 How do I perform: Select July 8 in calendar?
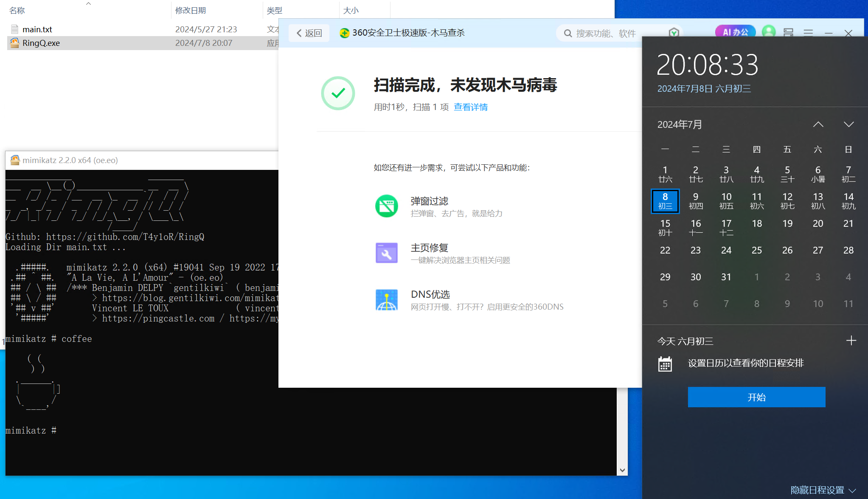click(x=665, y=201)
